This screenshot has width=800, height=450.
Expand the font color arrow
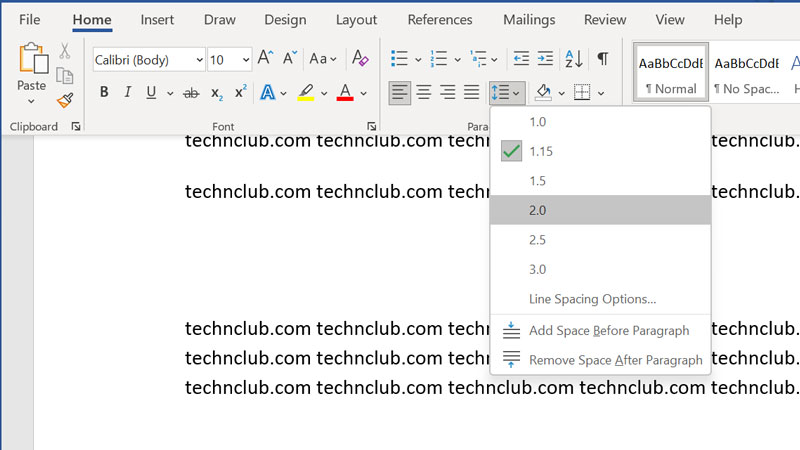363,93
